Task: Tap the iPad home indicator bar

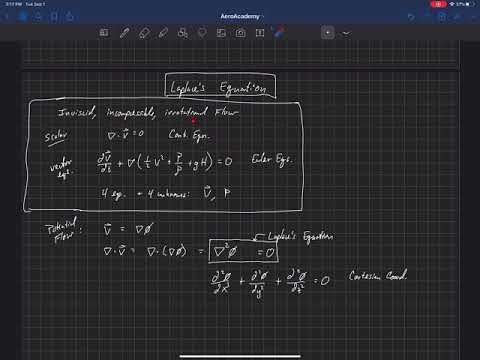Action: click(240, 356)
